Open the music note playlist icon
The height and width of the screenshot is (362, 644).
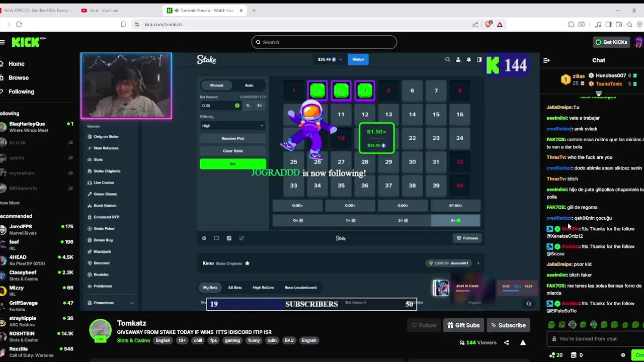pyautogui.click(x=598, y=24)
